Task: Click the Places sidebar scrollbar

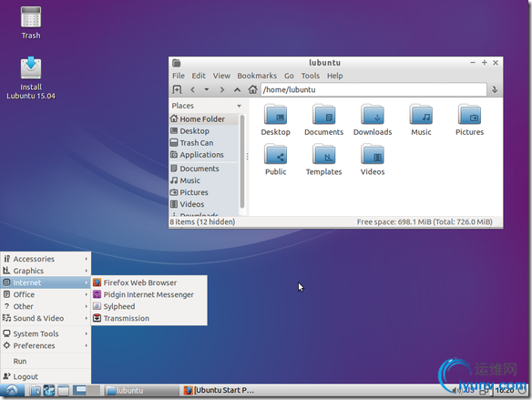Action: (x=242, y=161)
